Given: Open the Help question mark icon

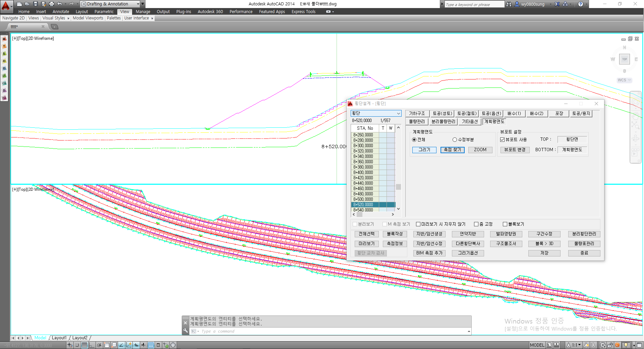Looking at the screenshot, I should click(581, 4).
